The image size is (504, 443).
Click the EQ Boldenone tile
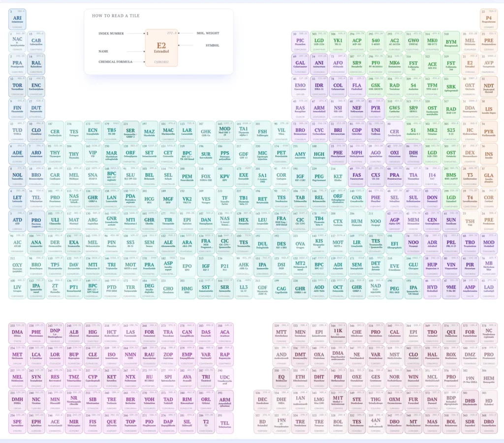tap(281, 378)
